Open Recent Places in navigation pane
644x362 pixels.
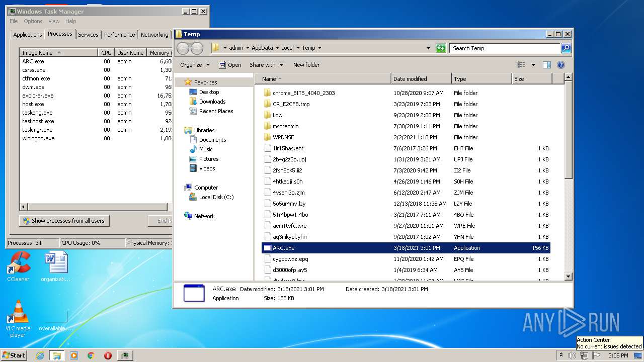[216, 111]
